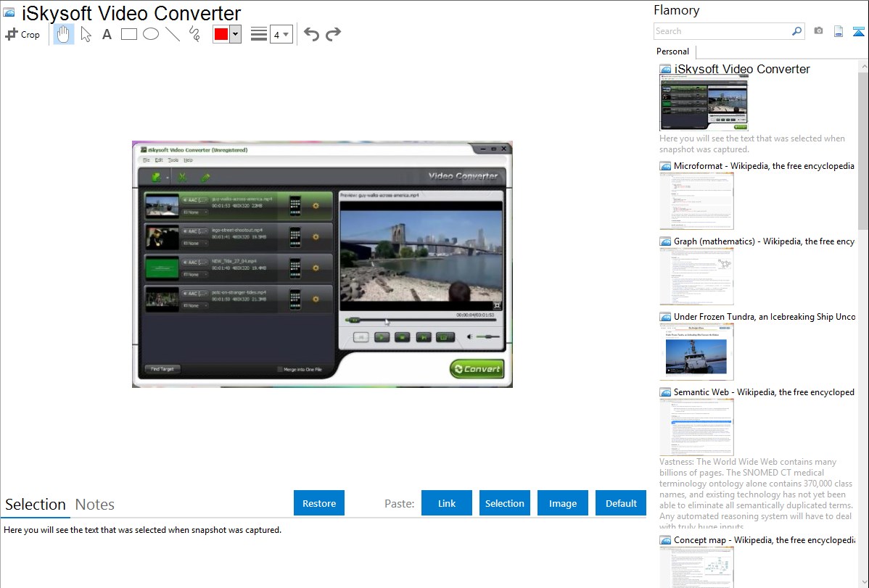Image resolution: width=869 pixels, height=588 pixels.
Task: Click the fullscreen icon in the video preview corner
Action: coord(497,305)
